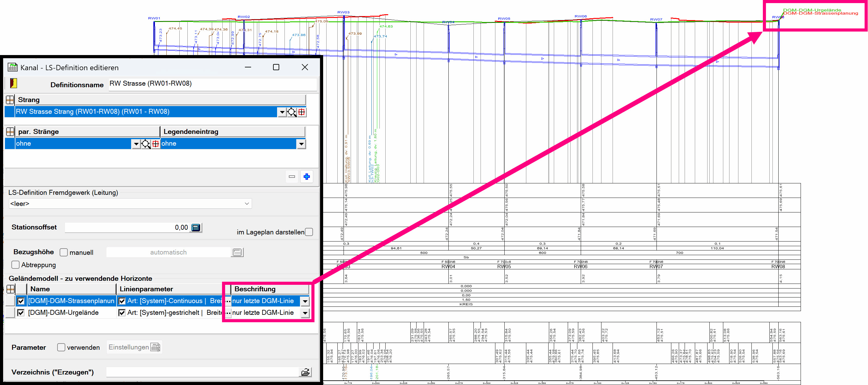Enable the 'im Lageplan darstellen' checkbox
This screenshot has height=385, width=868.
tap(309, 232)
